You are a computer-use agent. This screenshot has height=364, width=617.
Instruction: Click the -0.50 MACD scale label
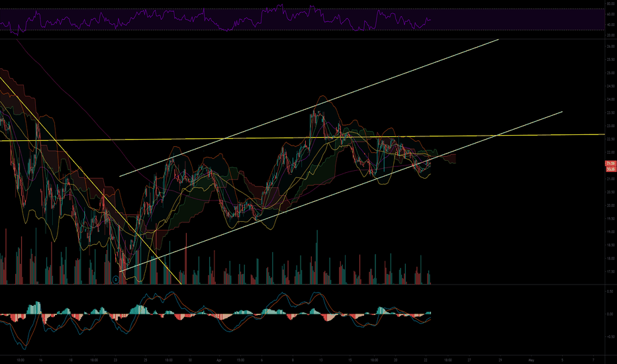[610, 337]
